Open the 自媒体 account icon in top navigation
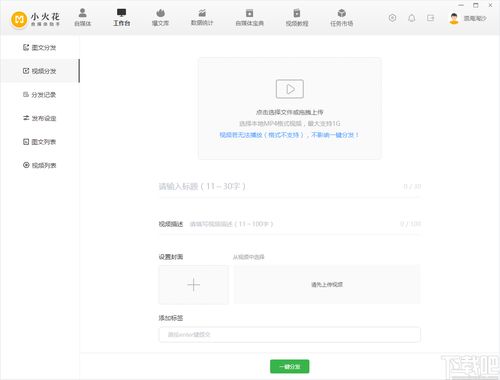The image size is (500, 380). tap(82, 13)
